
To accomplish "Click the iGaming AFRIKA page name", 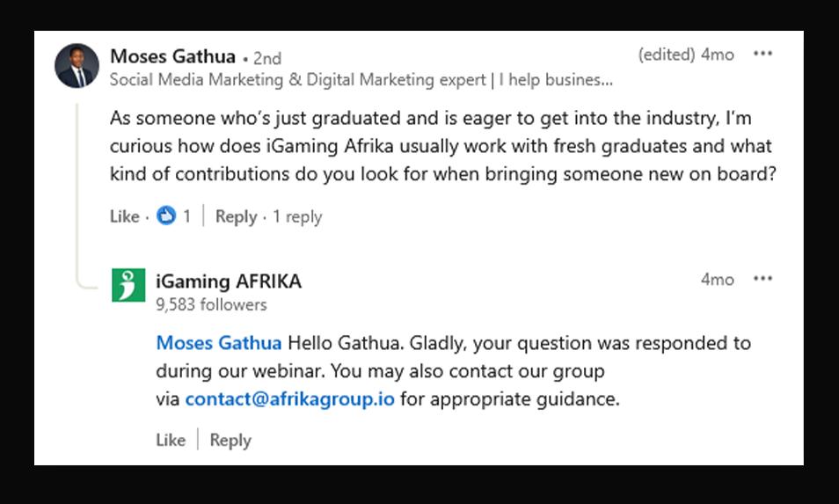I will point(229,281).
